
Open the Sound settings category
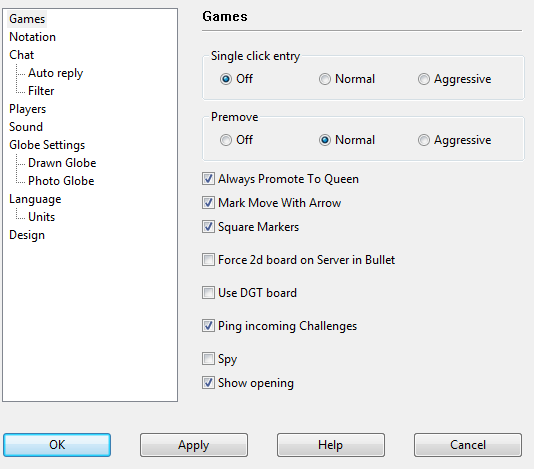pyautogui.click(x=26, y=127)
